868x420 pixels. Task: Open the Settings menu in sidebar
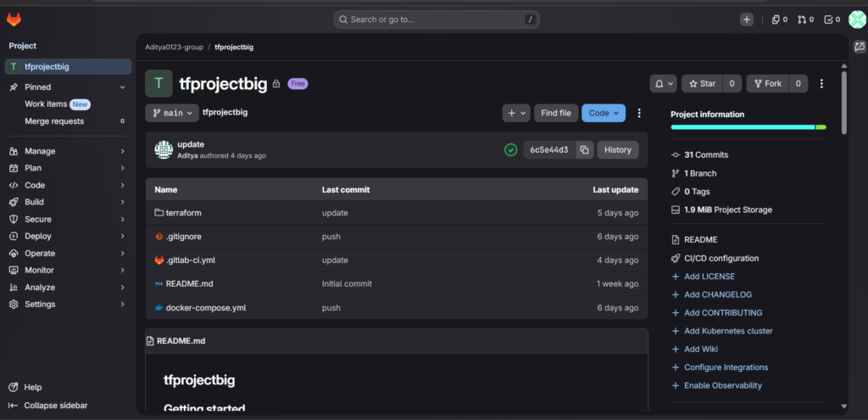point(40,304)
